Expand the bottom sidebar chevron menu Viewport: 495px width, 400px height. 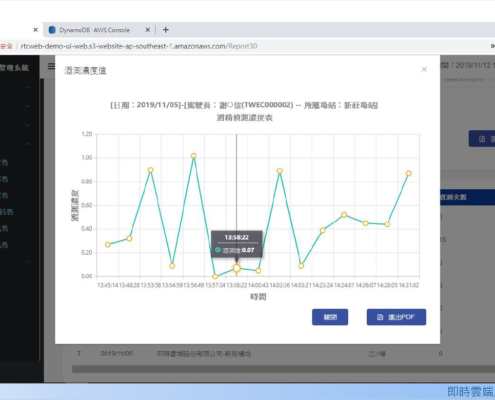27,262
